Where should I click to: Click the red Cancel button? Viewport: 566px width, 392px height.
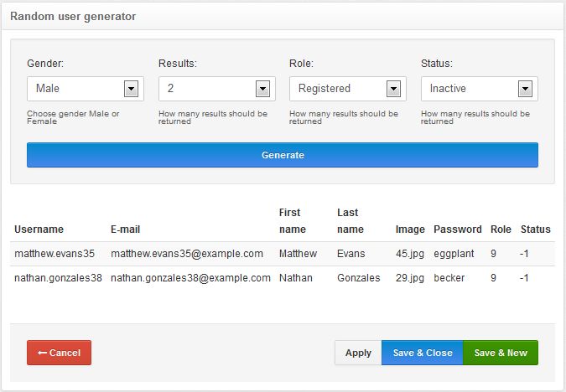point(60,353)
